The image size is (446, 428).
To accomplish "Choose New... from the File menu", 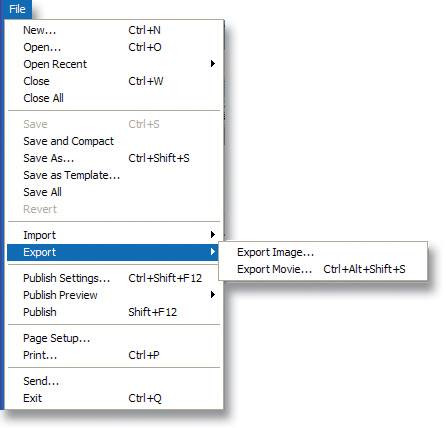I will click(114, 30).
